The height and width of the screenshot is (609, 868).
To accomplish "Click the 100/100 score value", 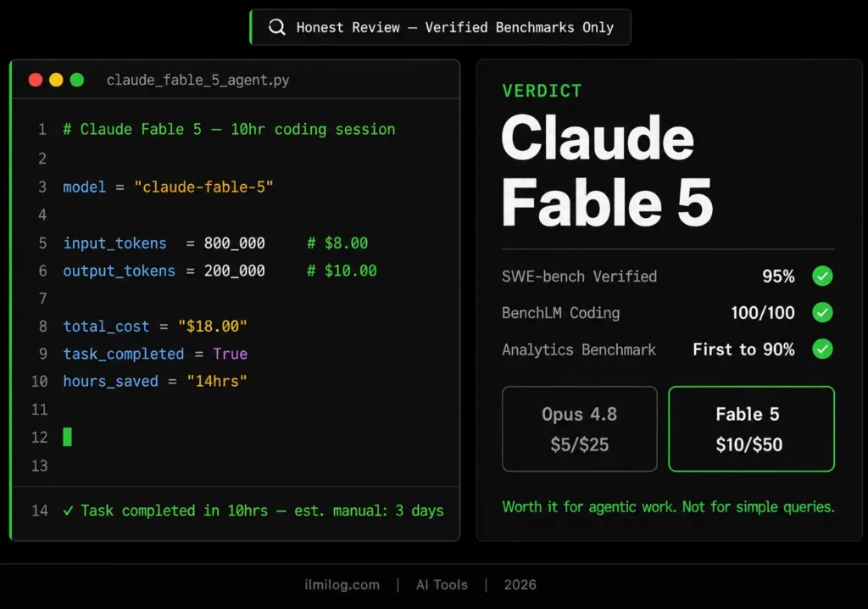I will pyautogui.click(x=763, y=313).
